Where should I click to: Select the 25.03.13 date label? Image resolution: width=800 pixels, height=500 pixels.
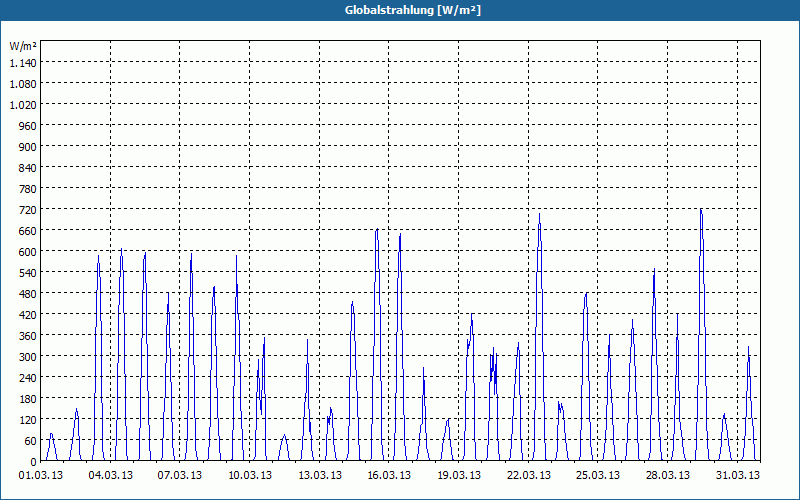click(x=597, y=476)
